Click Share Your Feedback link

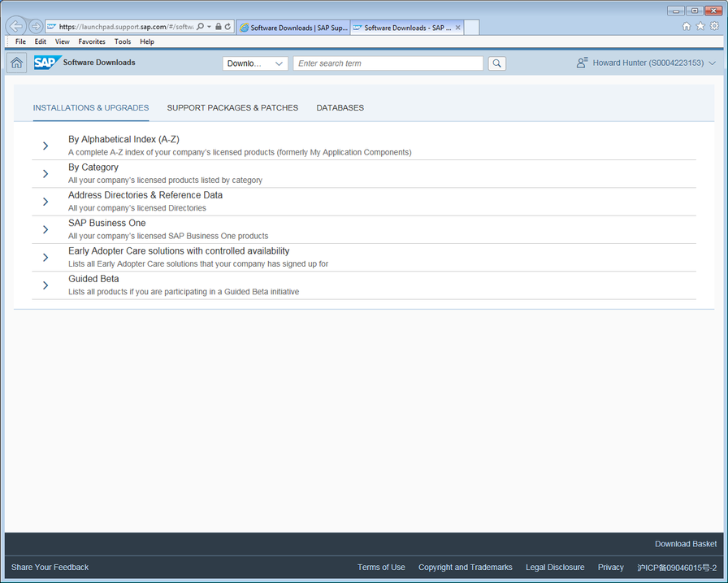(x=50, y=568)
